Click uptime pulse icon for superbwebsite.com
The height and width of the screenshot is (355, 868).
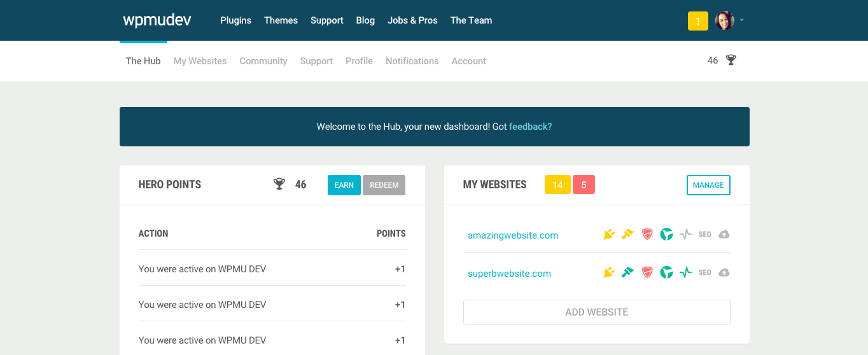pyautogui.click(x=685, y=273)
